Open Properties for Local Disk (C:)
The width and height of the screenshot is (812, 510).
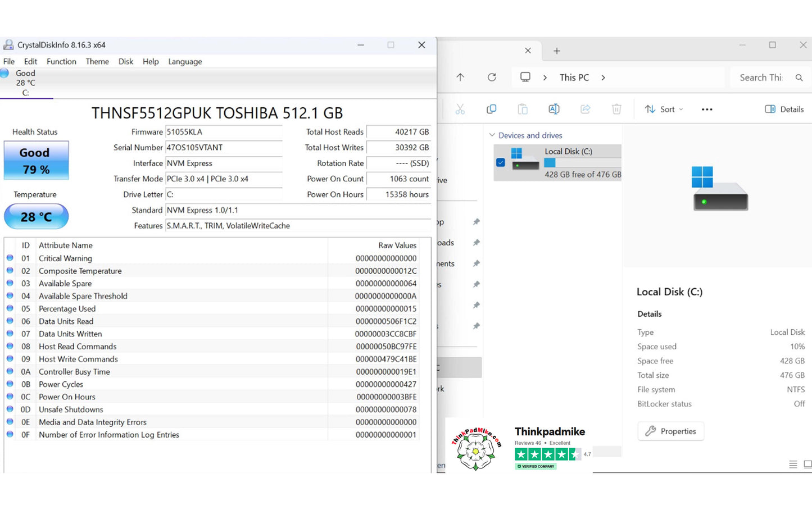671,431
